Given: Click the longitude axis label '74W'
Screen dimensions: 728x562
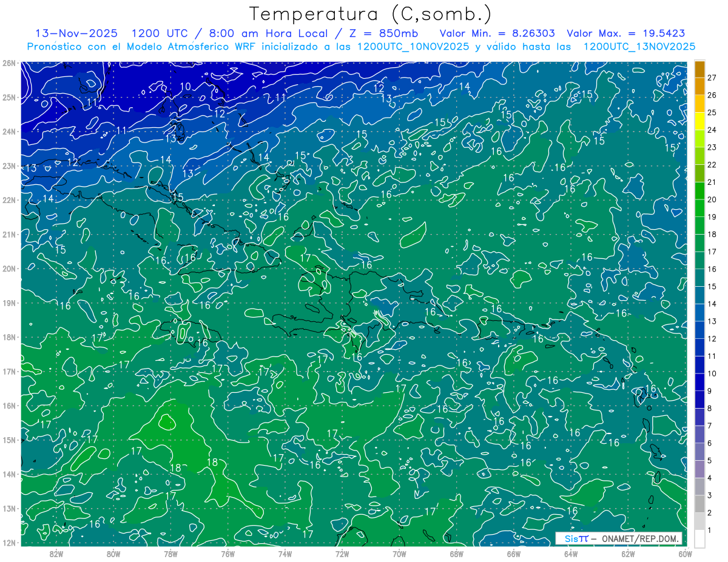Looking at the screenshot, I should (285, 554).
